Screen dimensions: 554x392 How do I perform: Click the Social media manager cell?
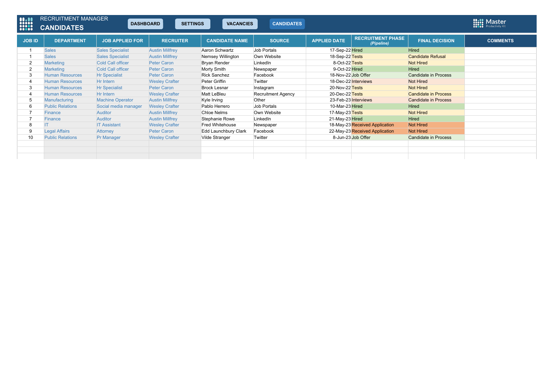coord(123,106)
